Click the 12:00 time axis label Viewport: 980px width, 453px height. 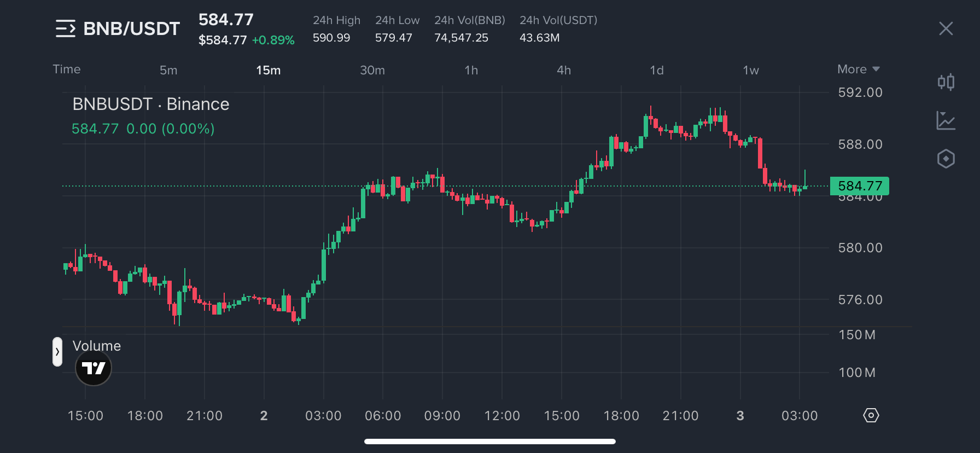tap(502, 416)
